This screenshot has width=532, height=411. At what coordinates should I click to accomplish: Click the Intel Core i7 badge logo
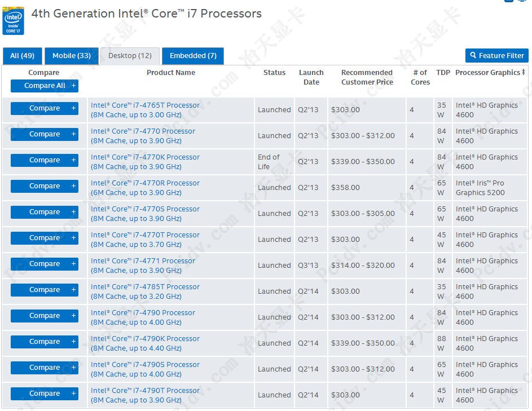point(13,21)
